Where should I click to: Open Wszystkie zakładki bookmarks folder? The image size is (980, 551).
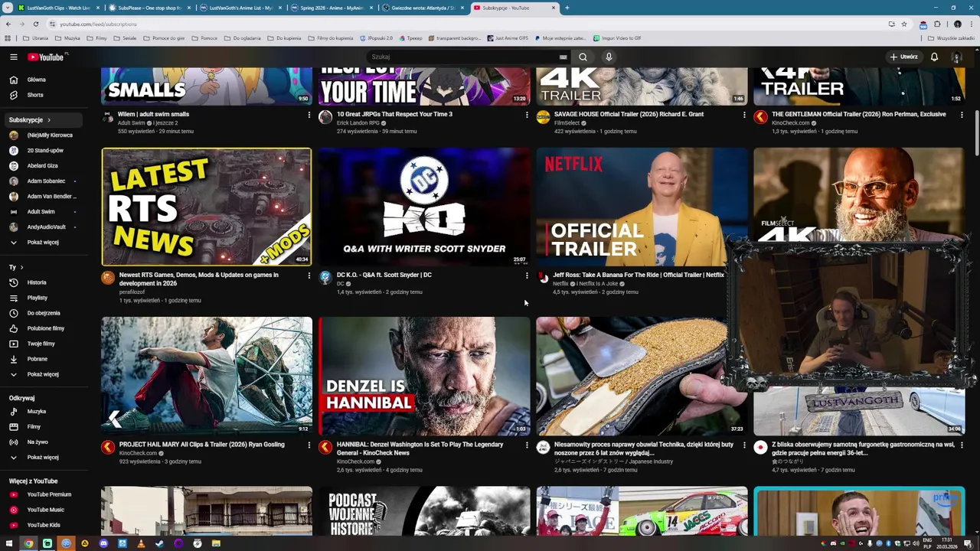(952, 38)
